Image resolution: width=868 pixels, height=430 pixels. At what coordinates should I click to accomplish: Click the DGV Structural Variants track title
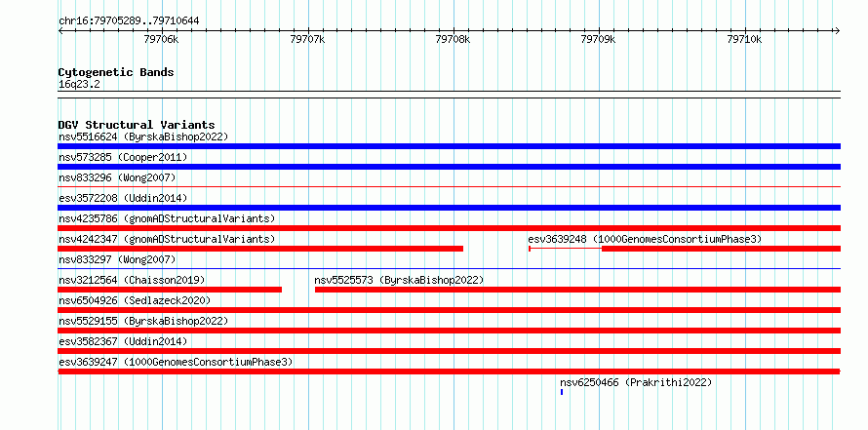(x=137, y=125)
